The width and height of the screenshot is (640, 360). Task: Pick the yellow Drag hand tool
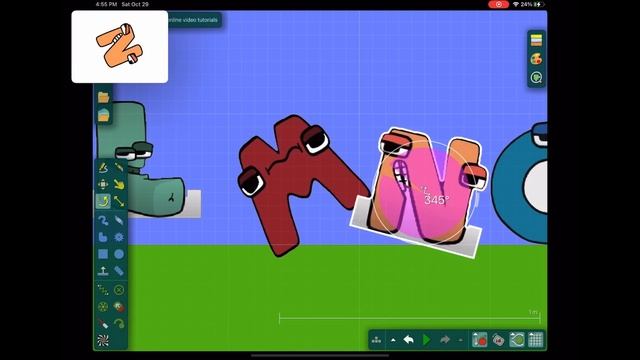point(119,184)
